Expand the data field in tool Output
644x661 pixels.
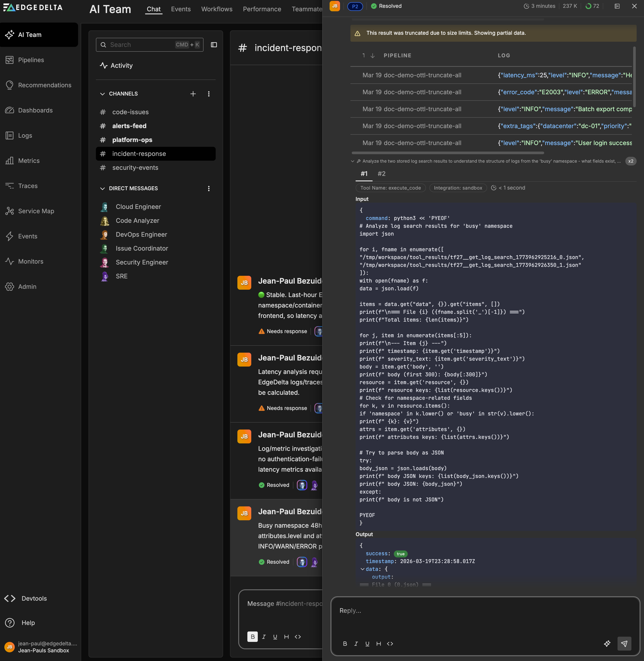click(x=362, y=569)
